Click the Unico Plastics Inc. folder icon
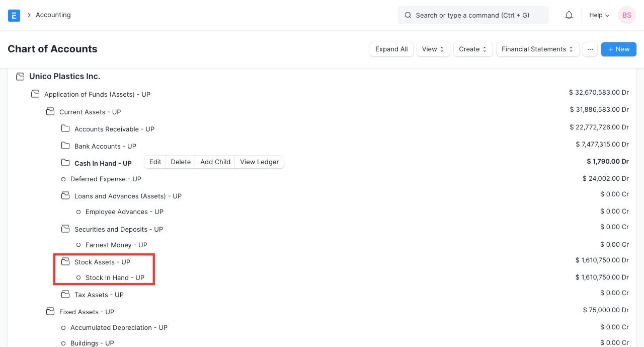 (x=20, y=77)
